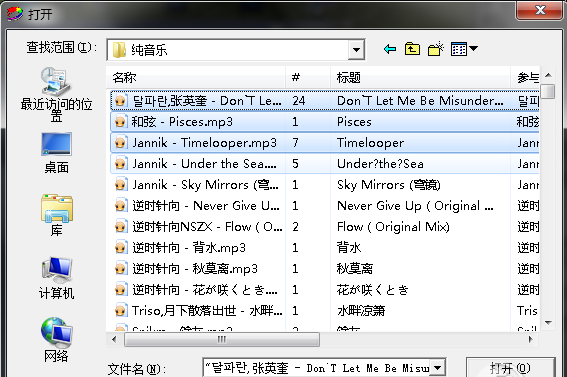Image resolution: width=567 pixels, height=377 pixels.
Task: Click title cell Under?the?Sea
Action: point(380,164)
